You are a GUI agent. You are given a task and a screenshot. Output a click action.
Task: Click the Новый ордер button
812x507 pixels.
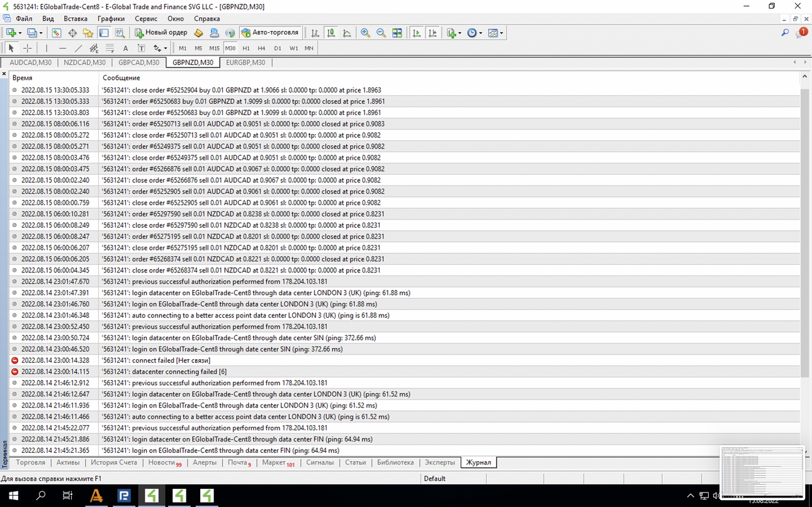pyautogui.click(x=161, y=33)
